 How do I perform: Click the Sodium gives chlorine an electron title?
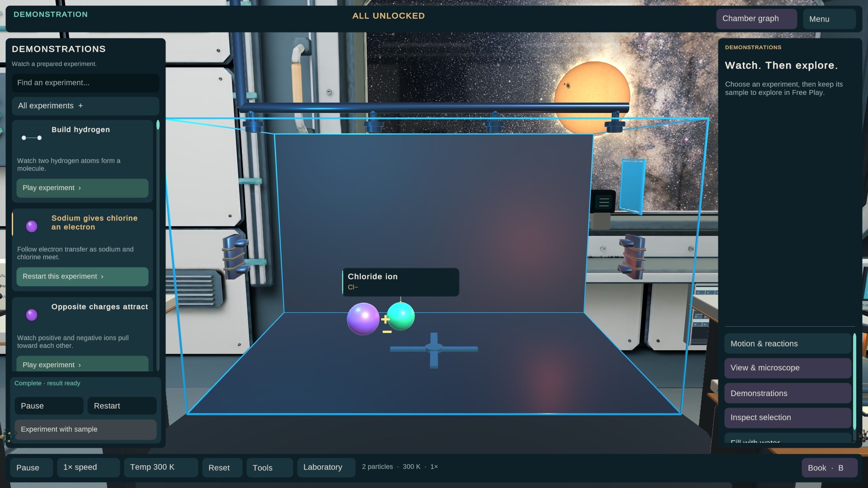coord(94,222)
